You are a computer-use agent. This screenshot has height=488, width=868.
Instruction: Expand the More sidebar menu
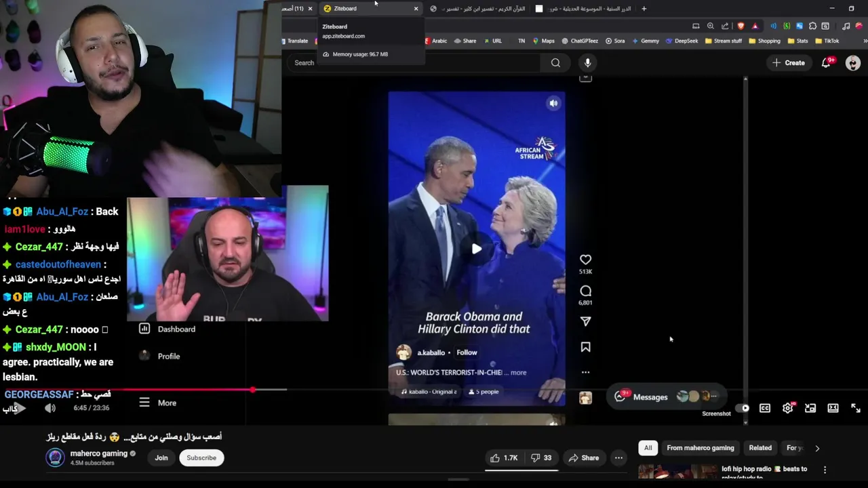[158, 403]
